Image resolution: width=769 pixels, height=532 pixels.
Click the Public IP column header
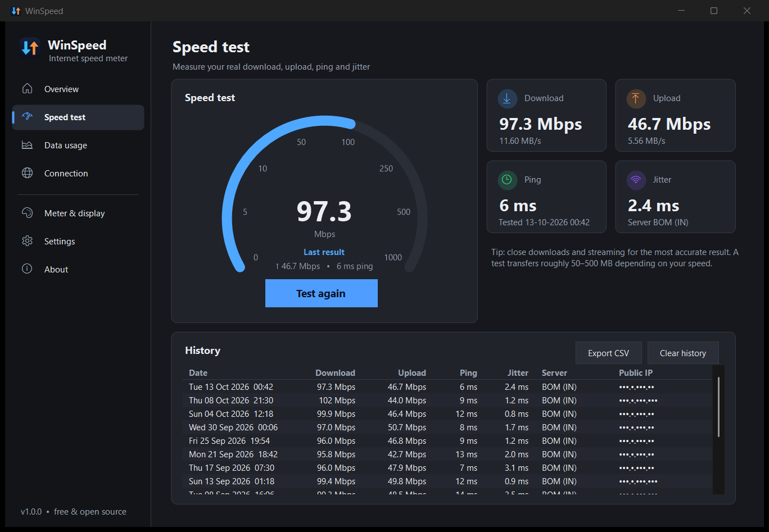tap(636, 373)
